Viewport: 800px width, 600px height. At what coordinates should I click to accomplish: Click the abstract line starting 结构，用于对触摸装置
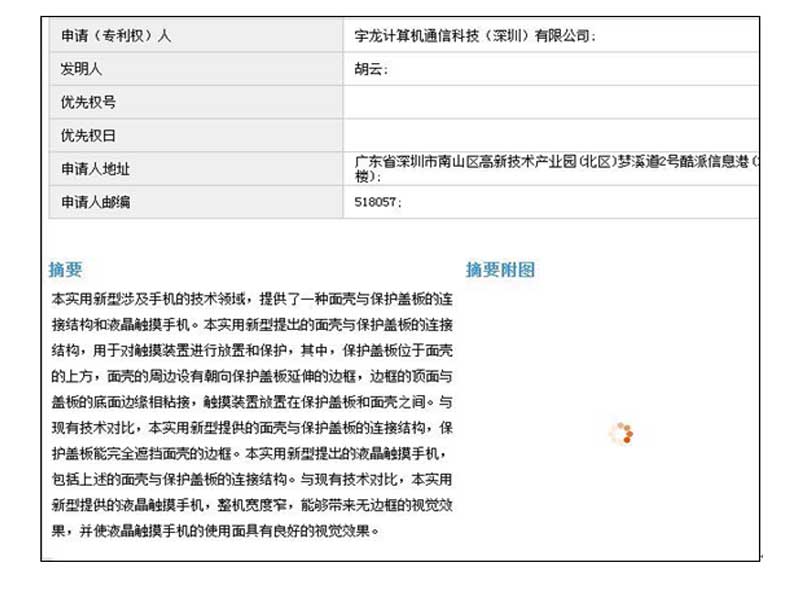click(x=252, y=351)
